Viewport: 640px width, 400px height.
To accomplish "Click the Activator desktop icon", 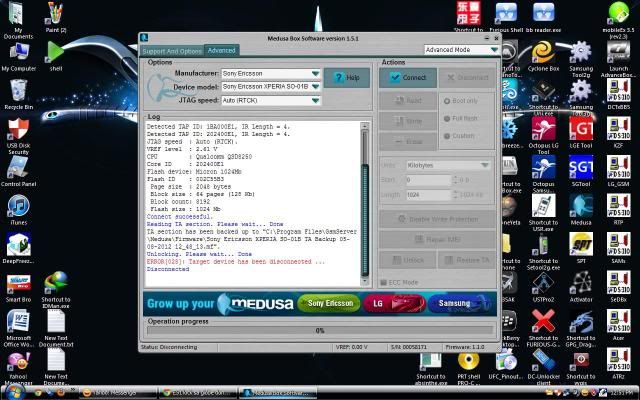I will point(581,287).
